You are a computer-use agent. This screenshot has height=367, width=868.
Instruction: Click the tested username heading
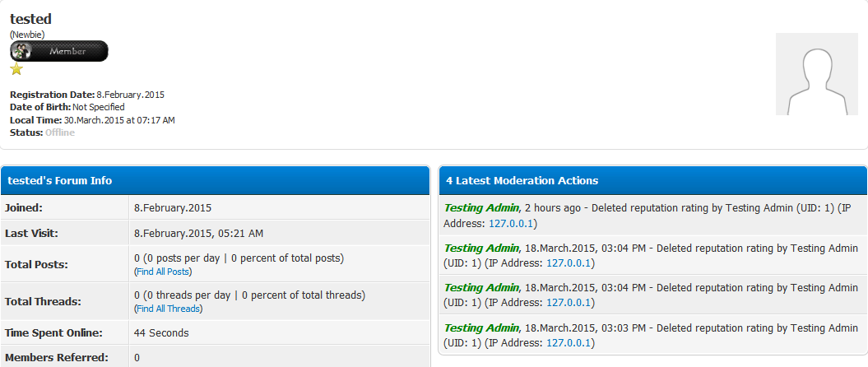click(x=30, y=18)
